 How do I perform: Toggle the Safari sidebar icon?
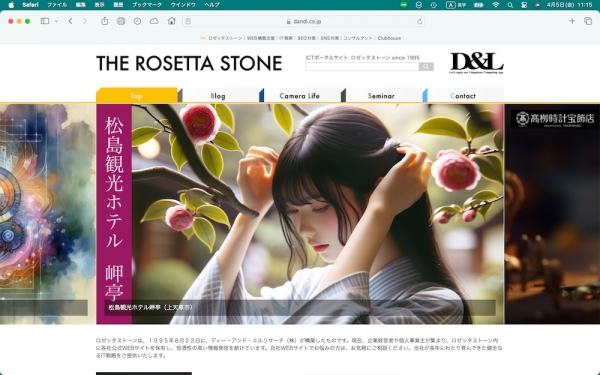point(45,21)
